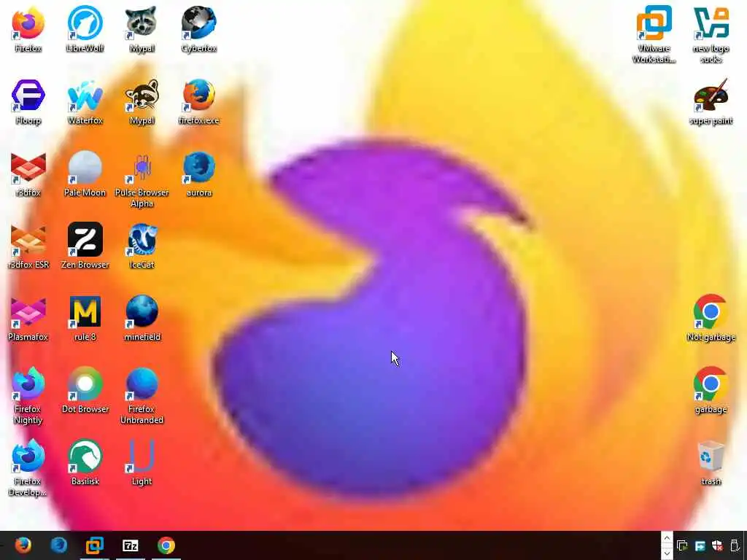Select the Firefox Unbranded shortcut
The width and height of the screenshot is (747, 560).
click(x=142, y=396)
